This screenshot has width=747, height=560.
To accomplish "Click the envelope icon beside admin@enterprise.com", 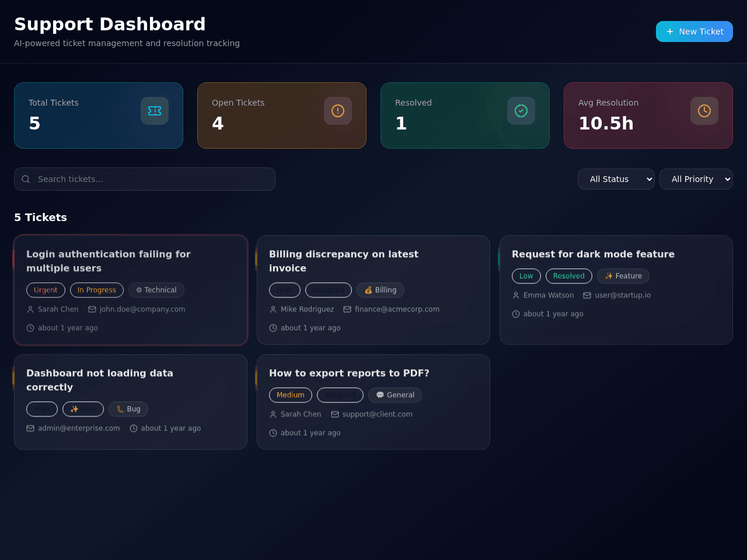I will 30,428.
